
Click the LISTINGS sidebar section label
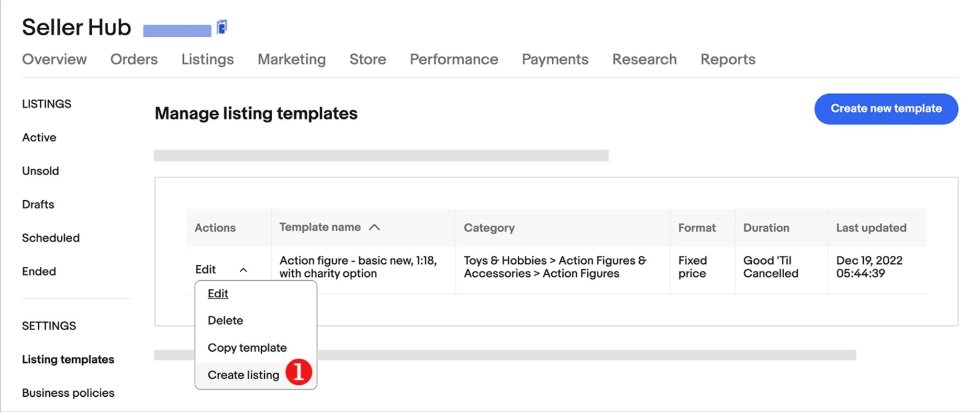click(x=46, y=104)
